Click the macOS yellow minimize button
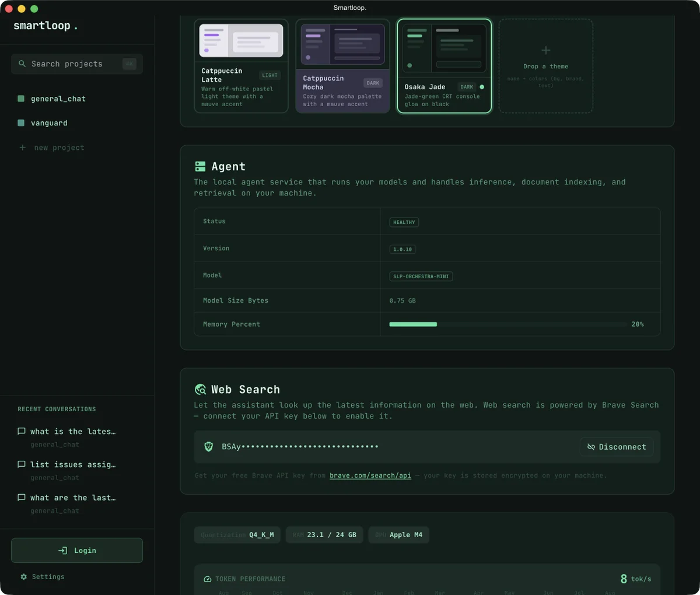This screenshot has height=595, width=700. (22, 9)
